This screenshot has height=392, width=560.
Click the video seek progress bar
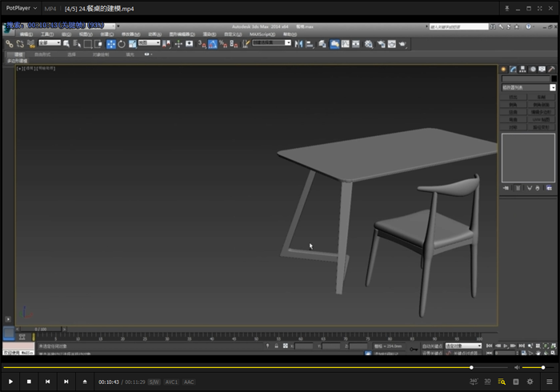click(x=240, y=367)
